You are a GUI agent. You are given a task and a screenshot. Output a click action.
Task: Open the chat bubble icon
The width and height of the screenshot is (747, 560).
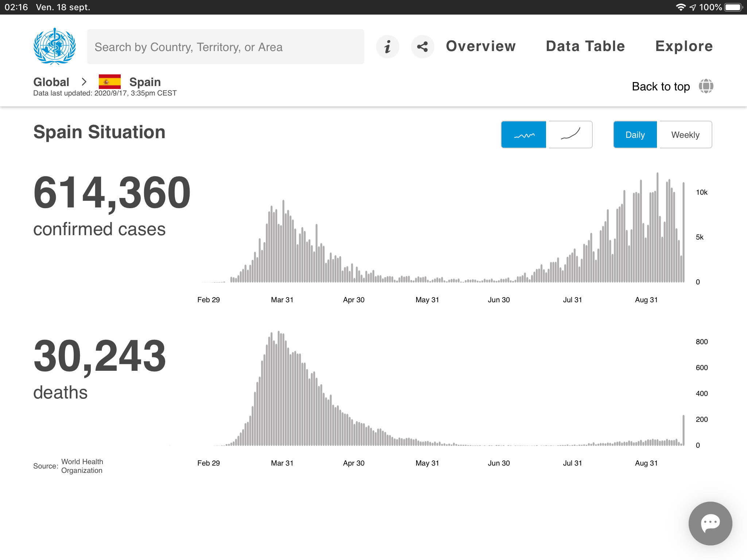(x=710, y=523)
